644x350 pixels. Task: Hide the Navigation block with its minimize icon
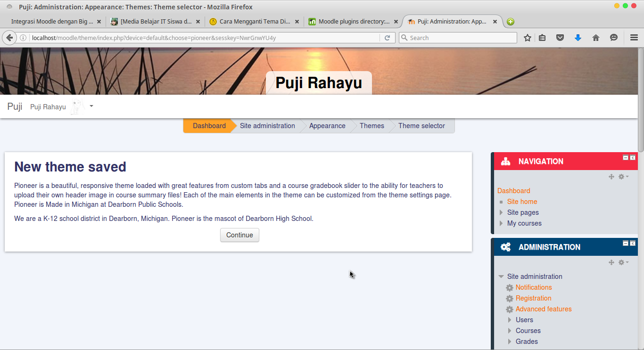626,157
